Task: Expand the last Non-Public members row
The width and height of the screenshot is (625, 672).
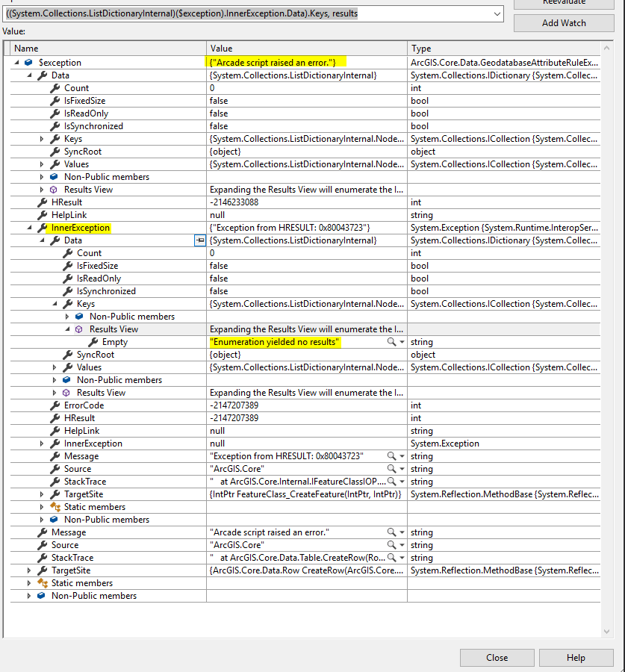Action: pos(29,596)
